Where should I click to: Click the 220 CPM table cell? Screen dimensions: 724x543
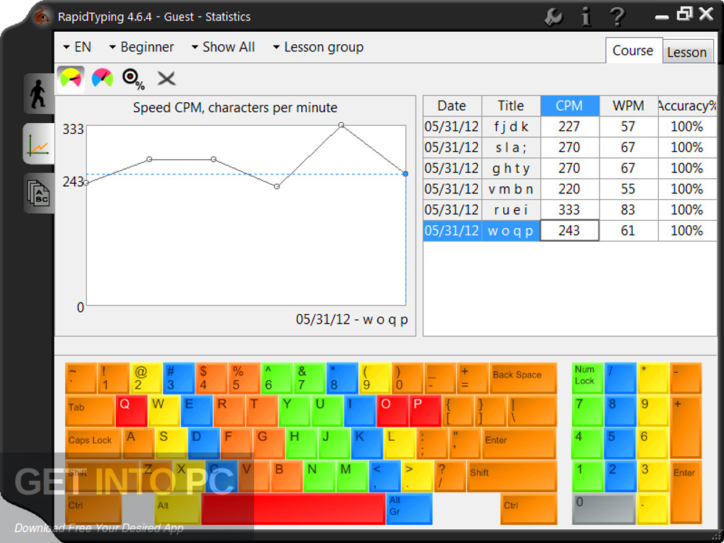click(569, 189)
